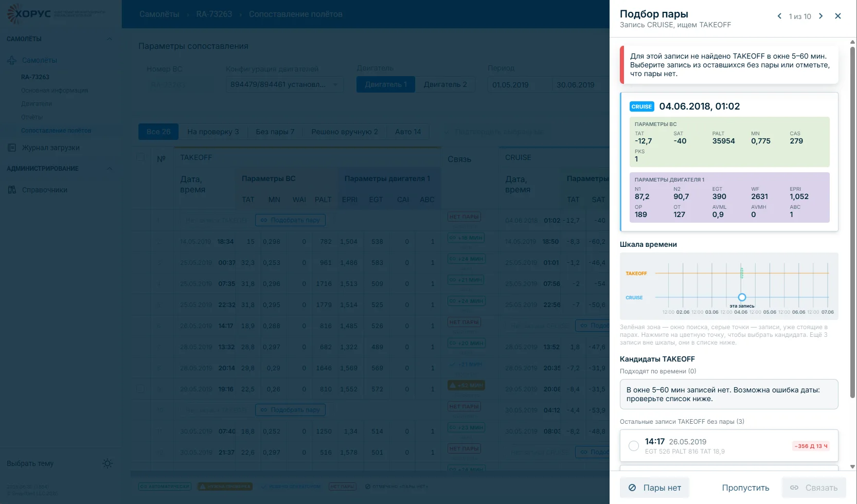The image size is (857, 504).
Task: Select the 'Без пары 7' filter tab
Action: (275, 132)
